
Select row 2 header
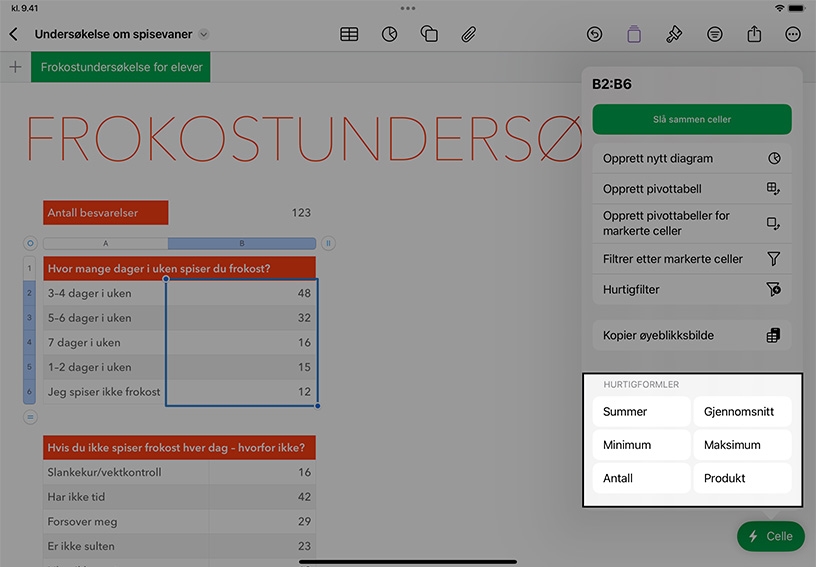pos(30,293)
